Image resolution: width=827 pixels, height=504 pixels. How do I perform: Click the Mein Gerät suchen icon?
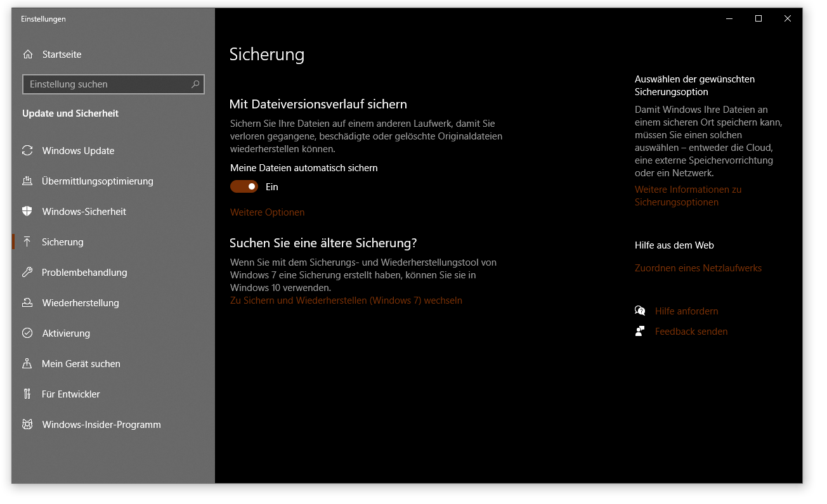(x=27, y=364)
